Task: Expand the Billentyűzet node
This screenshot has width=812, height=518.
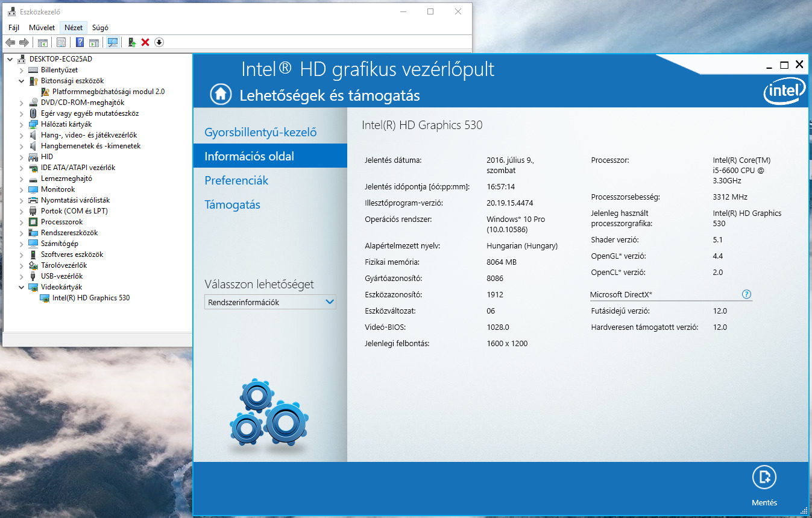Action: tap(22, 70)
